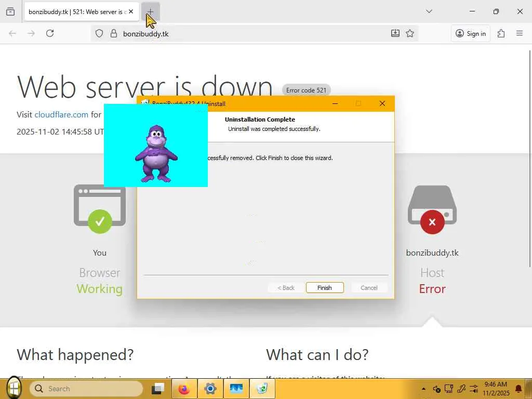532x399 pixels.
Task: Open Firefox View in tab bar
Action: [x=10, y=11]
